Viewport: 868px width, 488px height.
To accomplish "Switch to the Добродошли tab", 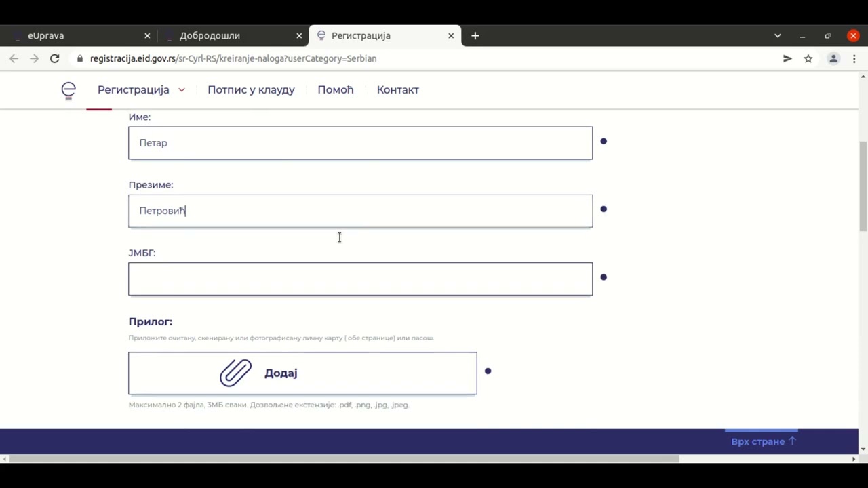I will click(233, 35).
